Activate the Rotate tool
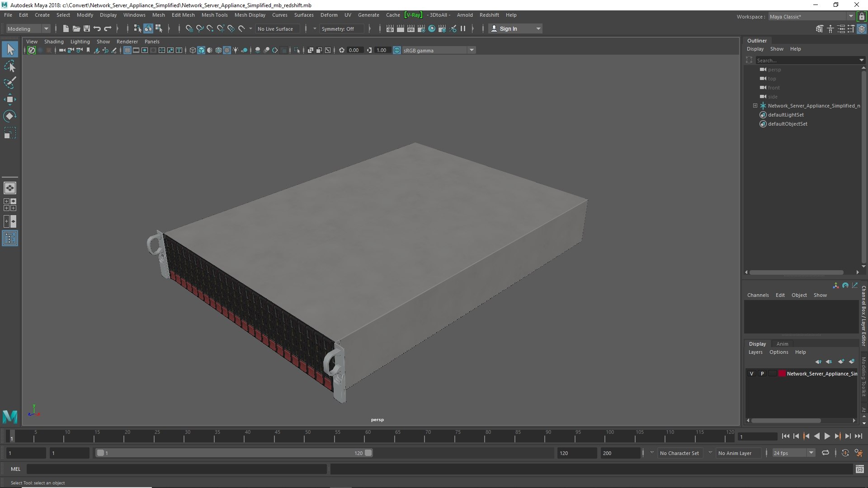868x488 pixels. click(x=10, y=116)
